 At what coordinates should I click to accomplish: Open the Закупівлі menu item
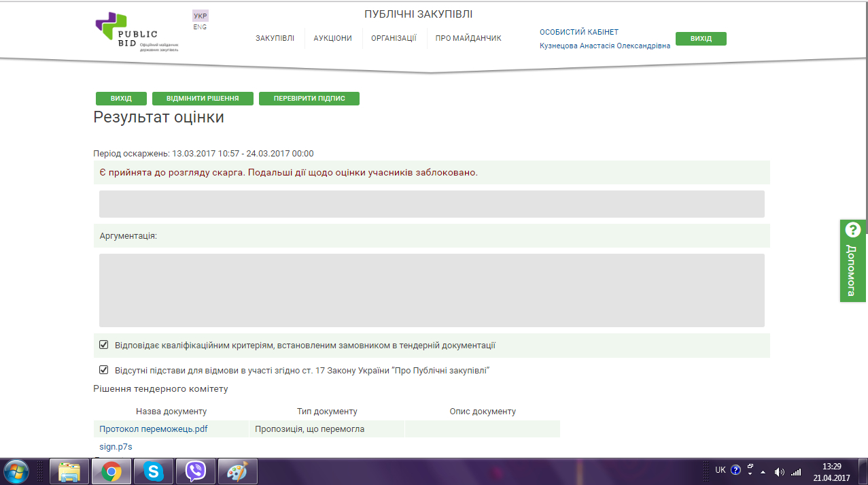click(x=275, y=38)
